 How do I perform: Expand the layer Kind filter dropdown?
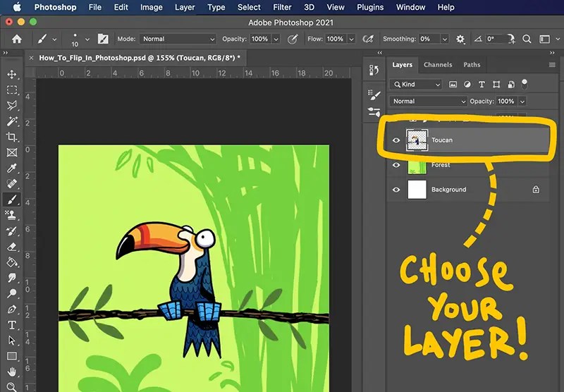(415, 85)
